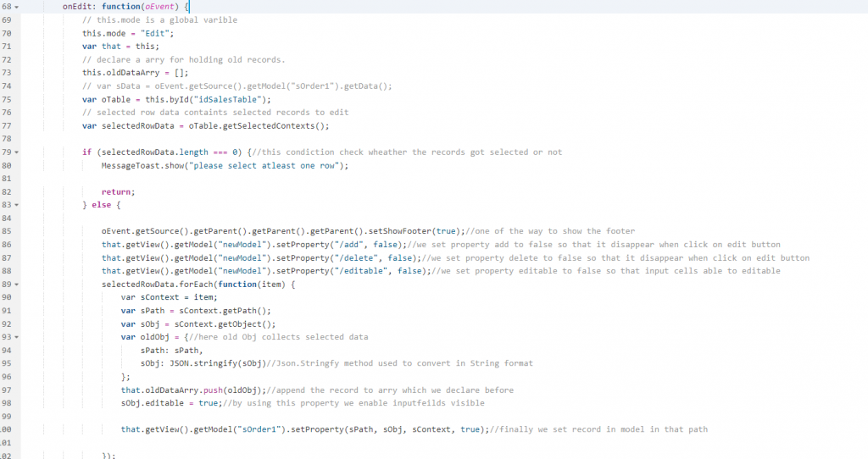
Task: Click line number 85 in the gutter
Action: [6, 231]
